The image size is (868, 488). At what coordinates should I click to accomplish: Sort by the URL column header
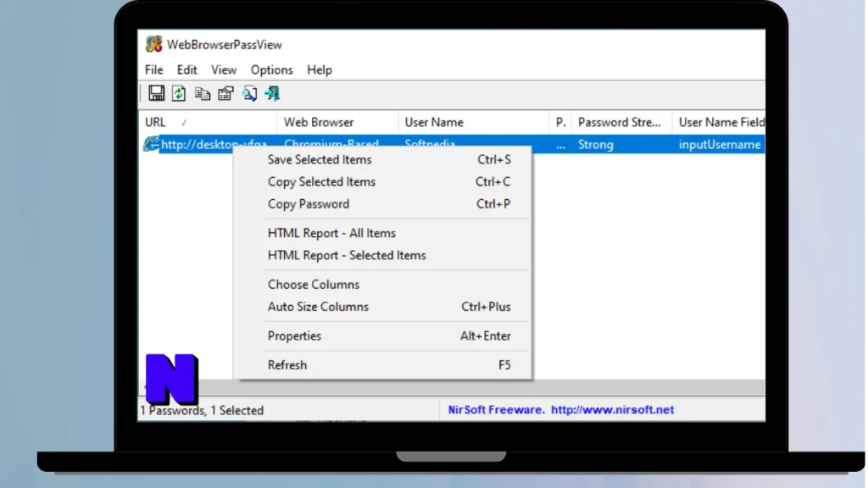pos(209,122)
